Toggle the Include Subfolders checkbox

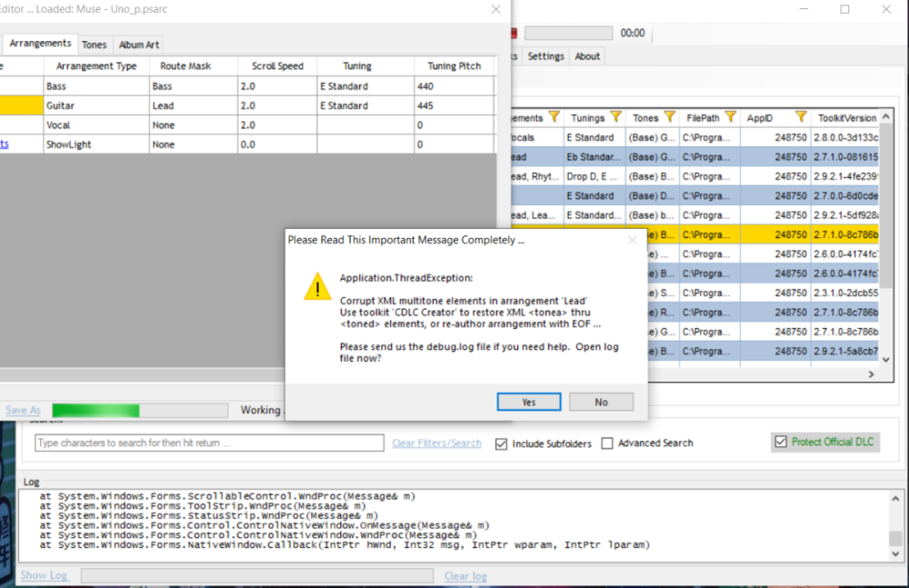[x=502, y=443]
